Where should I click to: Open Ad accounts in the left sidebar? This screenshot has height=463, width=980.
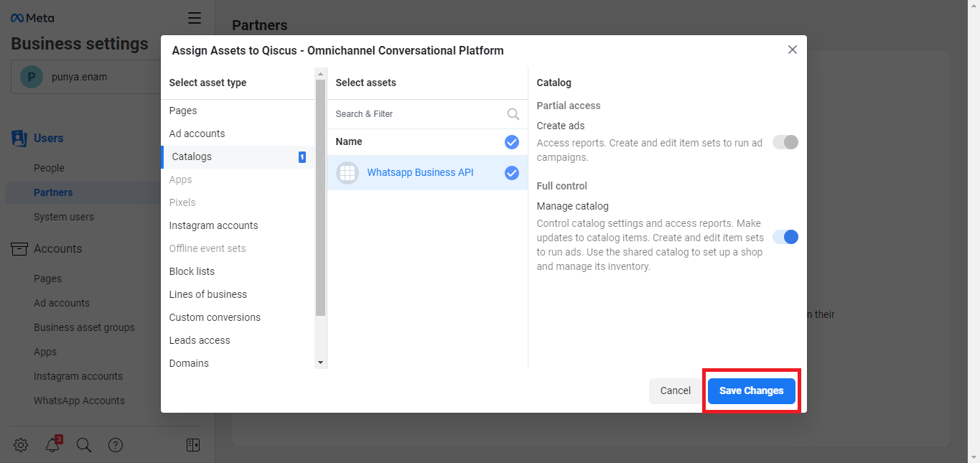point(62,303)
